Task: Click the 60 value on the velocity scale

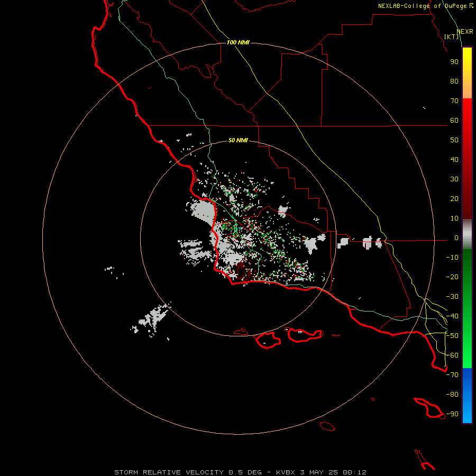Action: pyautogui.click(x=454, y=121)
